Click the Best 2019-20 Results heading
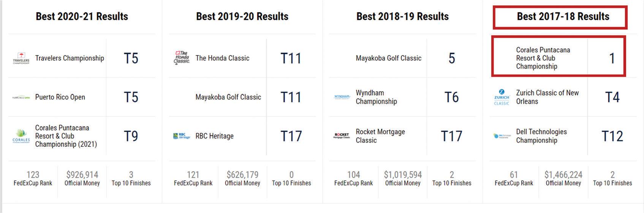644x213 pixels. (x=242, y=16)
